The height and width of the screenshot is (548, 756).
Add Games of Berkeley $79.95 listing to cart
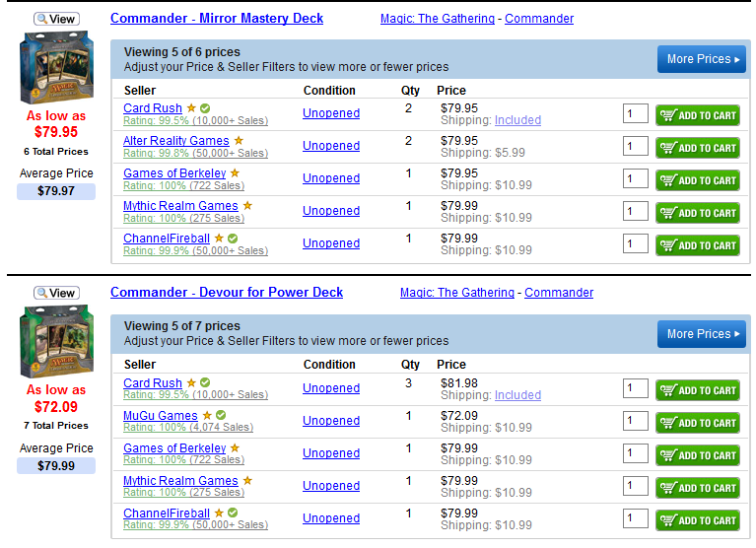tap(698, 180)
